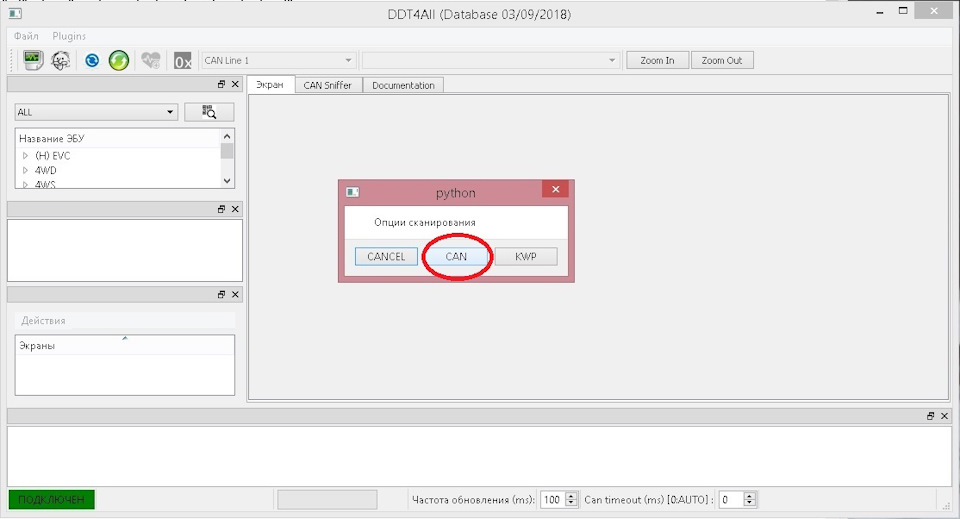Decrease the Частота обновления value

pos(571,503)
